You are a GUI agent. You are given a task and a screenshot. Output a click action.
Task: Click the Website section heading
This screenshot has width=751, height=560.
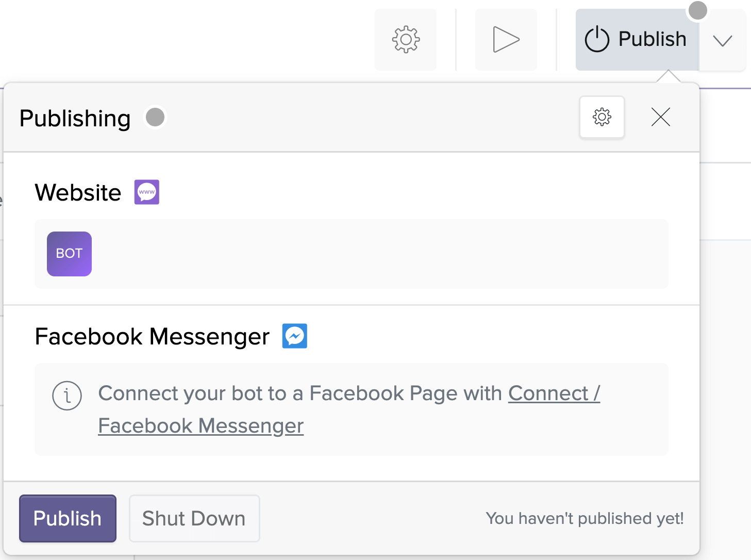click(78, 193)
